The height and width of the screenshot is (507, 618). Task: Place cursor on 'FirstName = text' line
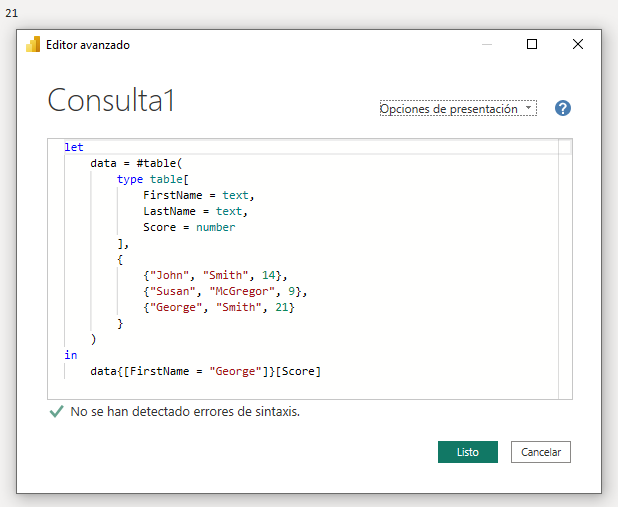pyautogui.click(x=198, y=195)
